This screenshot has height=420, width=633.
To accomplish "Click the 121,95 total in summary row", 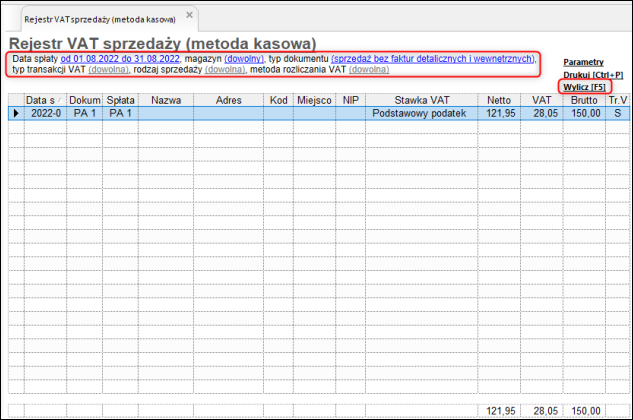I will pyautogui.click(x=499, y=411).
